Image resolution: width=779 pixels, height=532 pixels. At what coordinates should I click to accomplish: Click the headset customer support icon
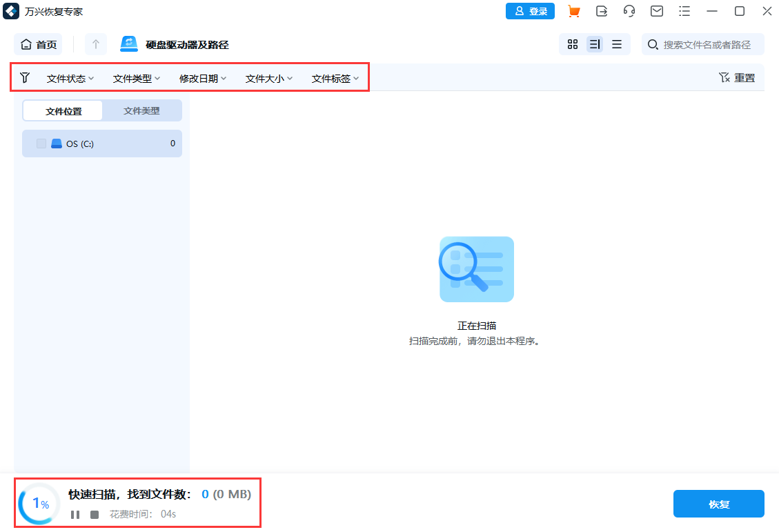(x=629, y=11)
